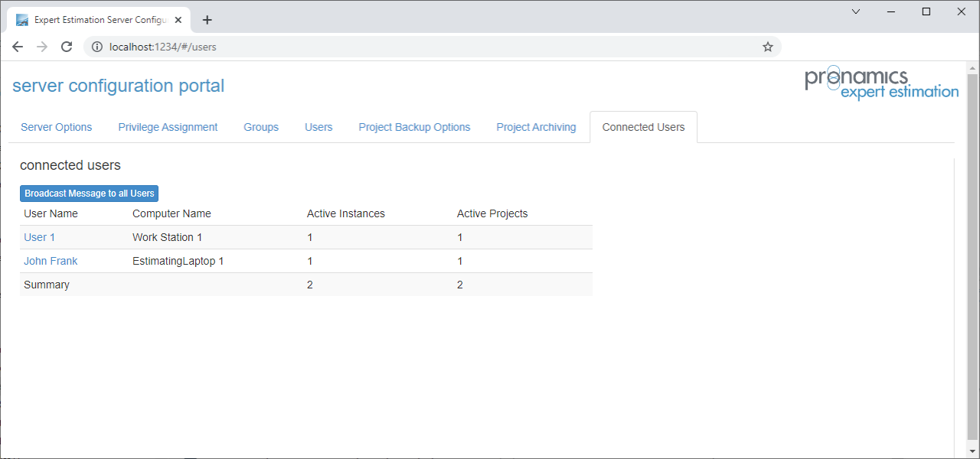Select the Connected Users tab
The height and width of the screenshot is (459, 980).
point(643,127)
